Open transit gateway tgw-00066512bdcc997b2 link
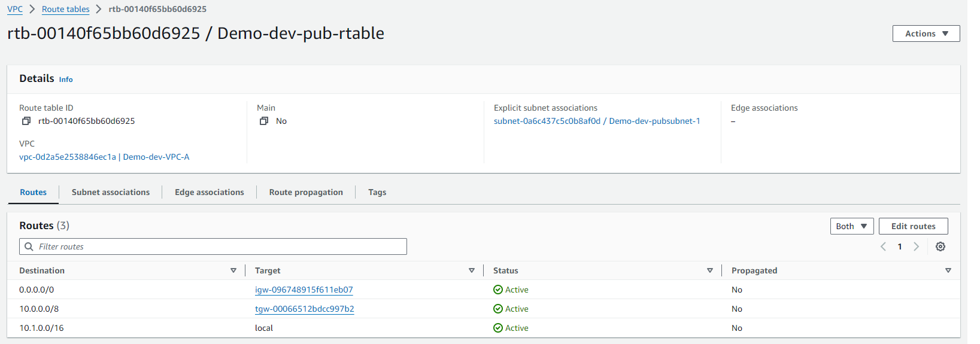980x344 pixels. coord(305,309)
